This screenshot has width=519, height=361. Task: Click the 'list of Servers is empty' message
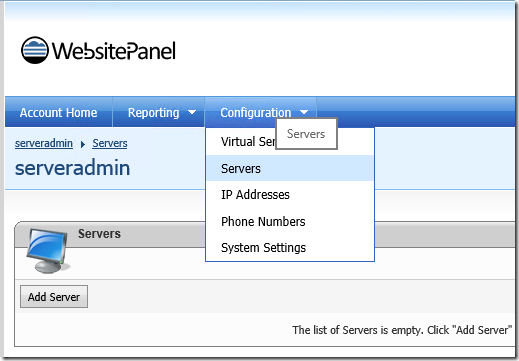402,330
